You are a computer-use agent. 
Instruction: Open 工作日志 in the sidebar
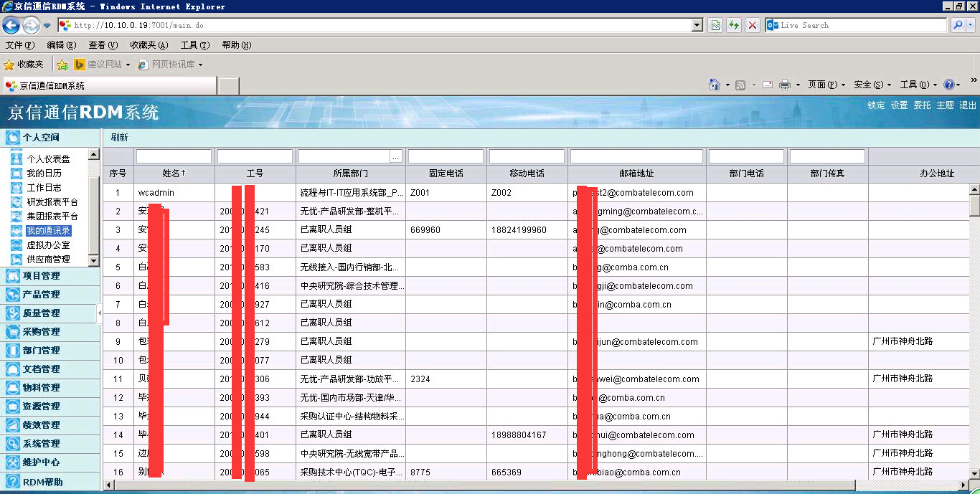(44, 188)
